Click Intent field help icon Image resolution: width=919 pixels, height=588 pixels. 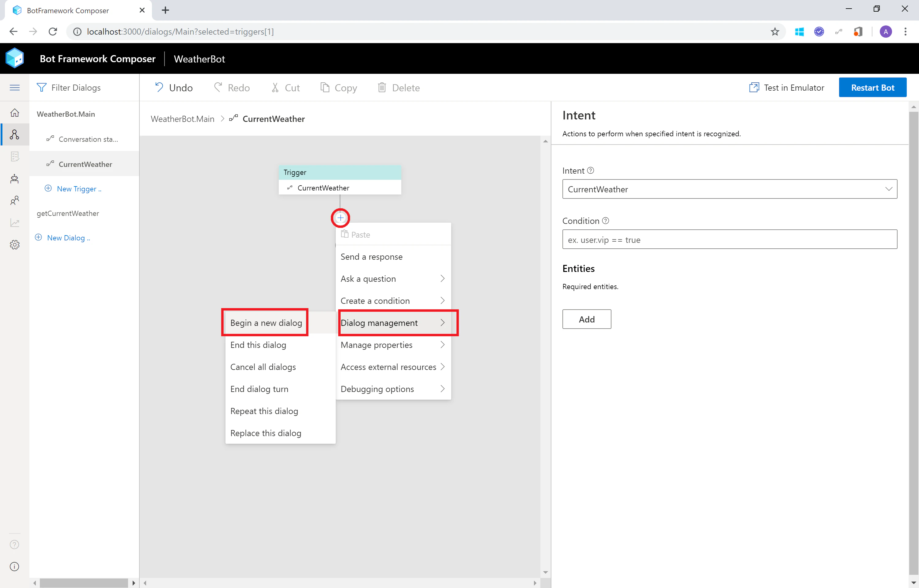pos(590,171)
